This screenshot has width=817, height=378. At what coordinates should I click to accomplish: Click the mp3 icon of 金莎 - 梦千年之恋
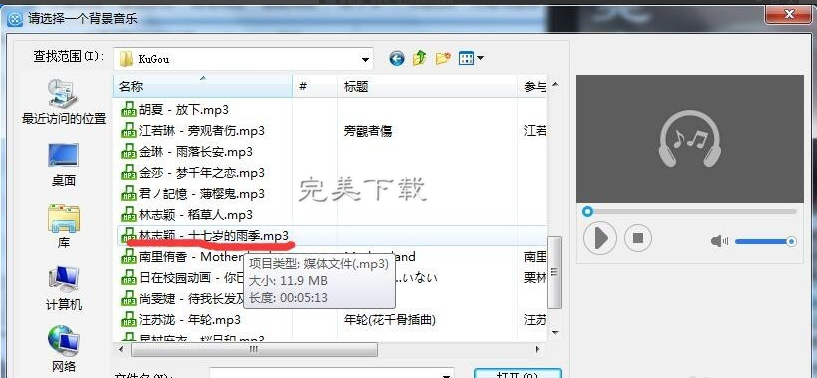pyautogui.click(x=128, y=173)
